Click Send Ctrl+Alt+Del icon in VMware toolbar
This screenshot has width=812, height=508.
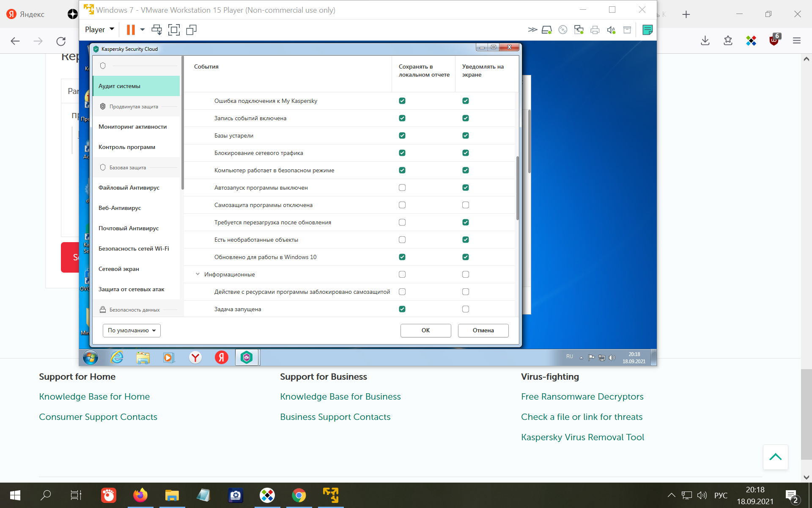tap(156, 30)
